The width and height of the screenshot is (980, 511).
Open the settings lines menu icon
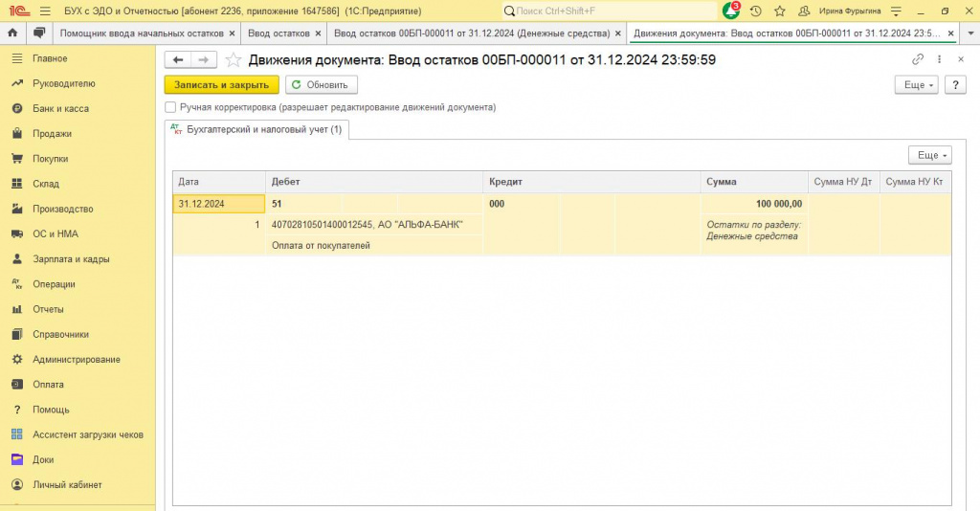pyautogui.click(x=896, y=11)
